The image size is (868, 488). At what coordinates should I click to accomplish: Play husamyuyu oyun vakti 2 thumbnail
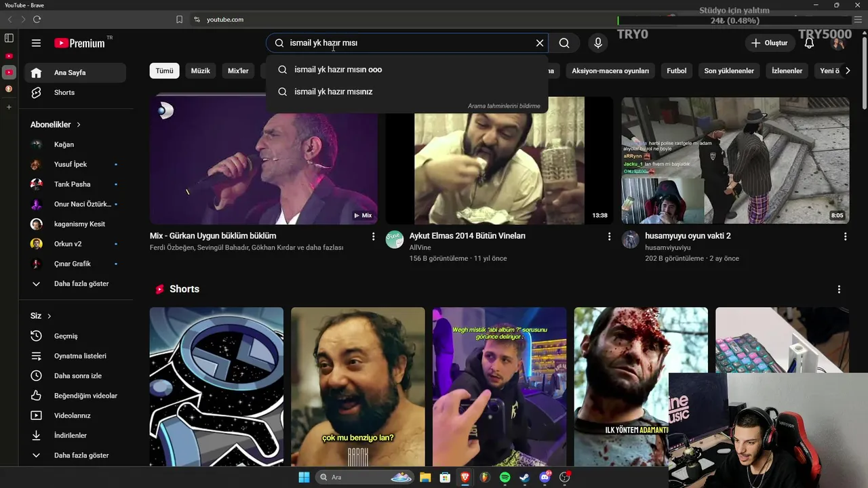(735, 161)
